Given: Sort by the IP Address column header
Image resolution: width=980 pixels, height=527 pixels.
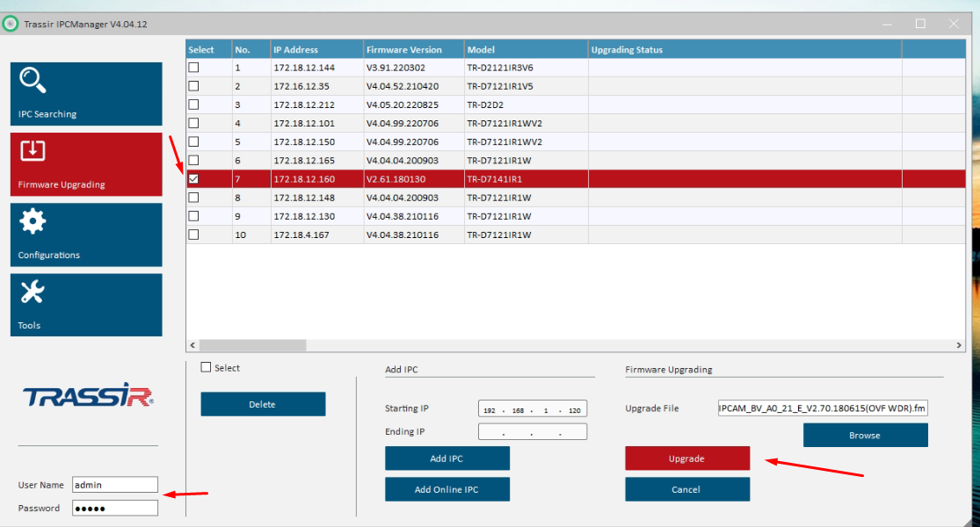Looking at the screenshot, I should click(x=317, y=49).
